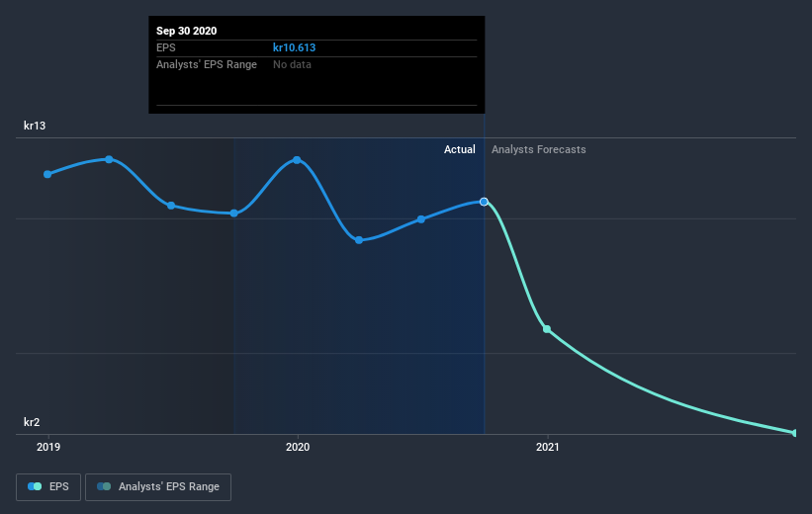812x514 pixels.
Task: Click the Analysts' EPS Range swatch icon
Action: point(104,486)
